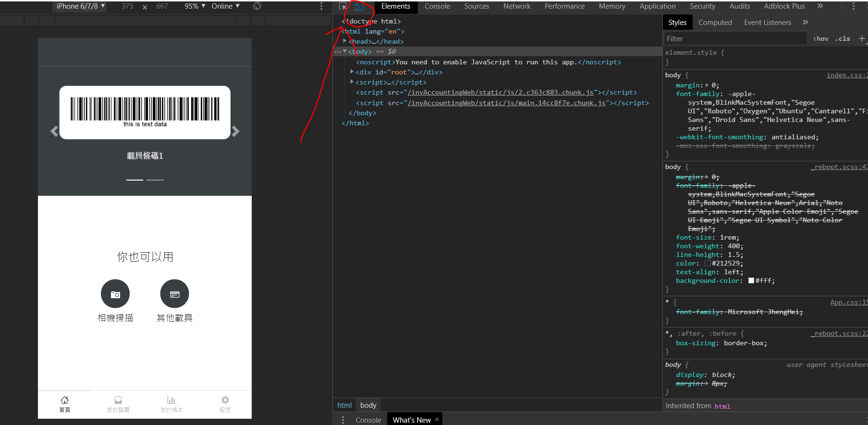The image size is (868, 425).
Task: Toggle .cls class editor
Action: click(x=843, y=38)
